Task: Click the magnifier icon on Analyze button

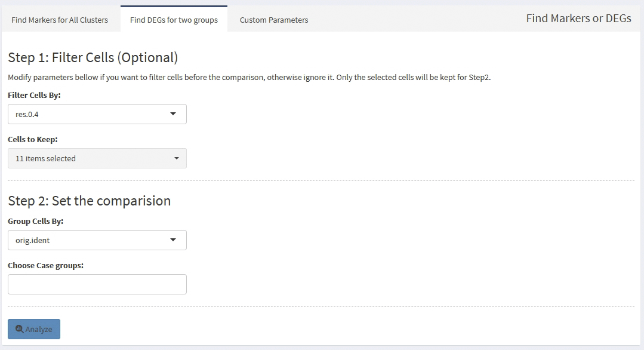Action: (20, 329)
